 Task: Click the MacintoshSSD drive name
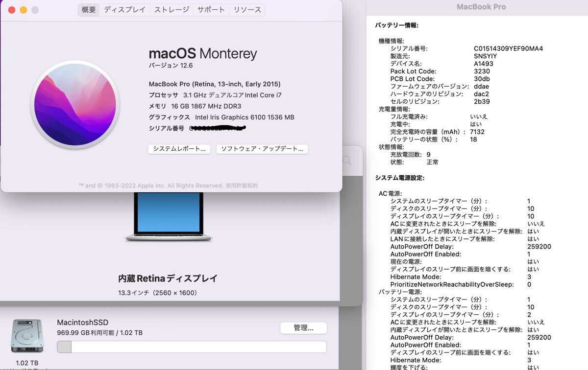click(83, 323)
